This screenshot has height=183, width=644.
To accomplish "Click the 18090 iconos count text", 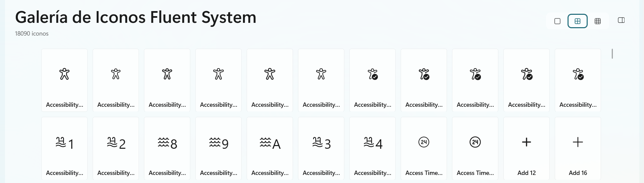I will (x=32, y=34).
